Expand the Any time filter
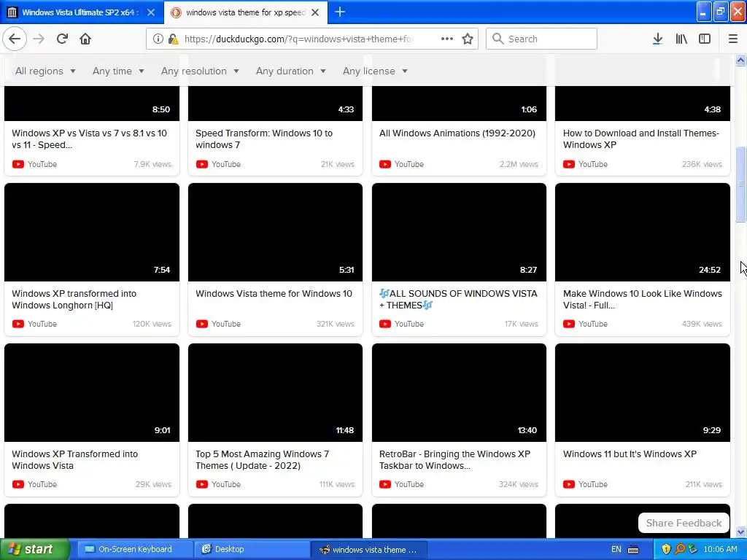Image resolution: width=747 pixels, height=560 pixels. [x=118, y=71]
